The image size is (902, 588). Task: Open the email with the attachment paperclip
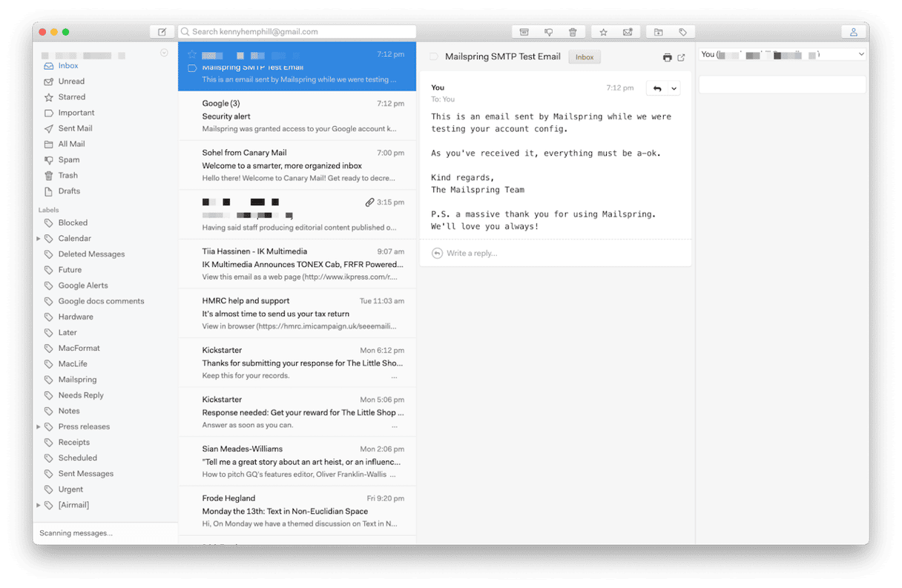tap(297, 214)
